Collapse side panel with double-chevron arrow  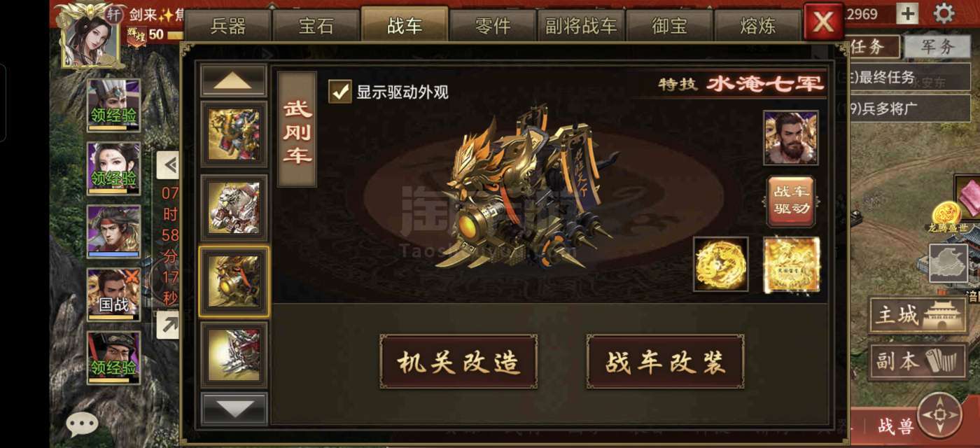167,166
